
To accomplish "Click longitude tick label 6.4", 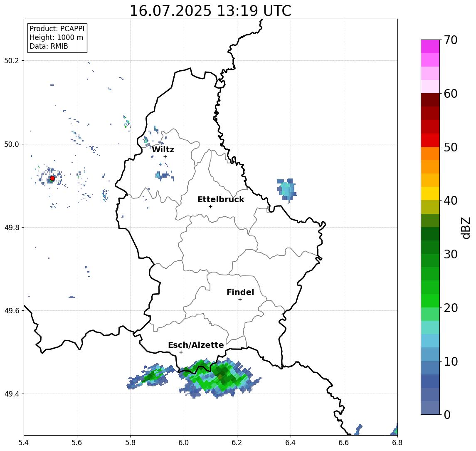I will click(x=291, y=443).
